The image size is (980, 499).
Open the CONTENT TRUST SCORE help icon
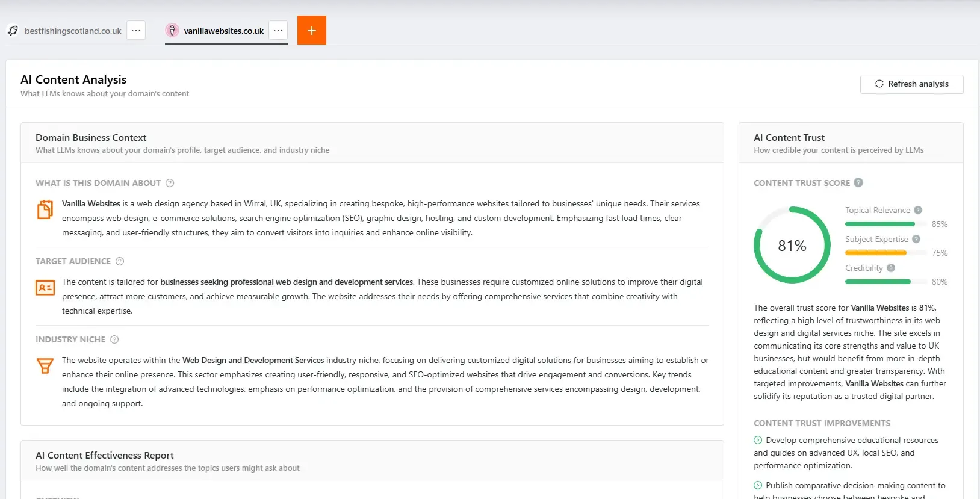tap(858, 182)
